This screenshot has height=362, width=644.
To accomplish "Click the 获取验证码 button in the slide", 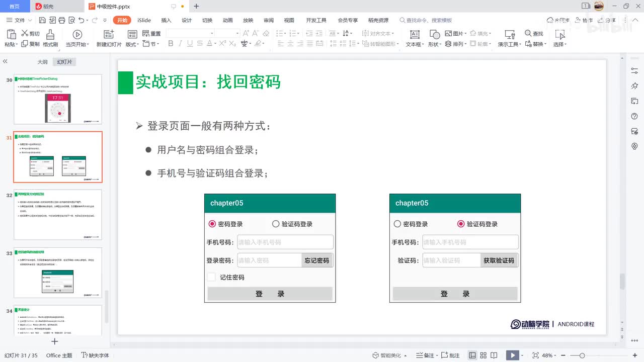I will tap(499, 260).
